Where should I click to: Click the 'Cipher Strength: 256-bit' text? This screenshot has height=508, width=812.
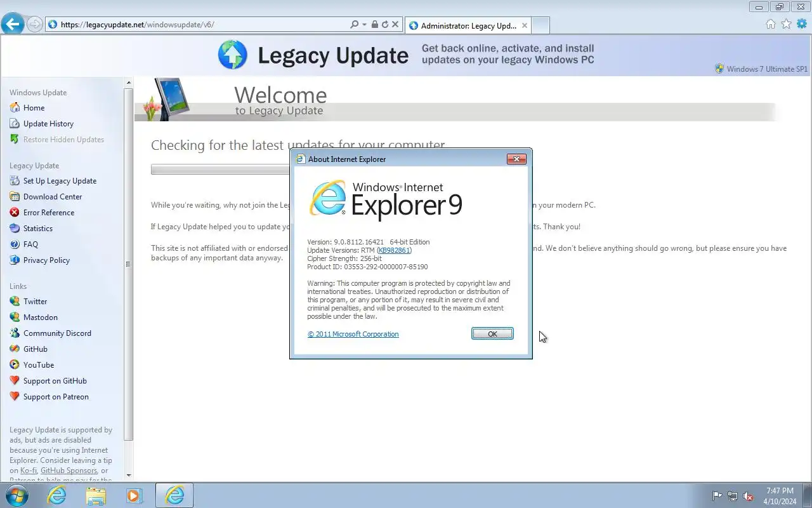pos(344,258)
